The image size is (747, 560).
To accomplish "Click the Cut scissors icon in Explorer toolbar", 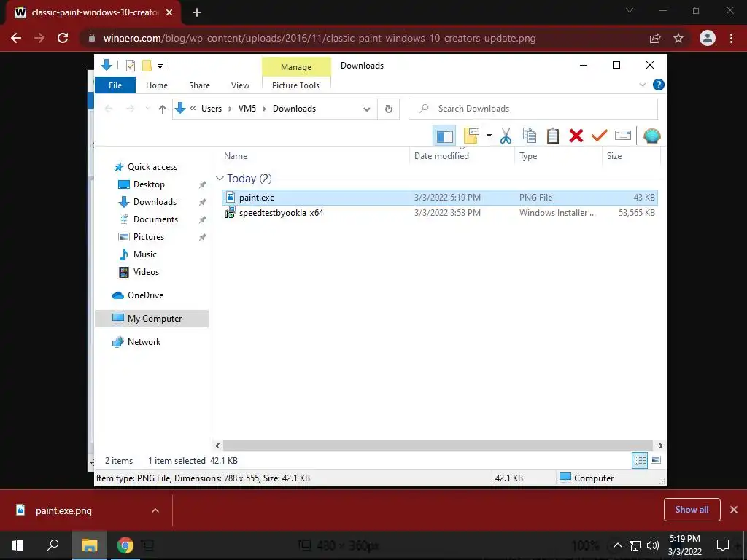I will 506,136.
